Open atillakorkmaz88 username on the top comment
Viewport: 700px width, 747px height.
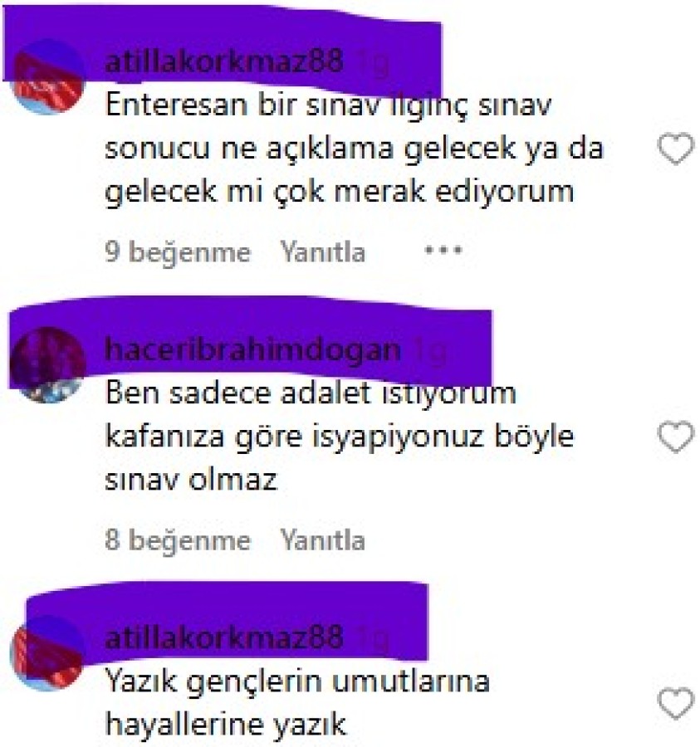(223, 61)
